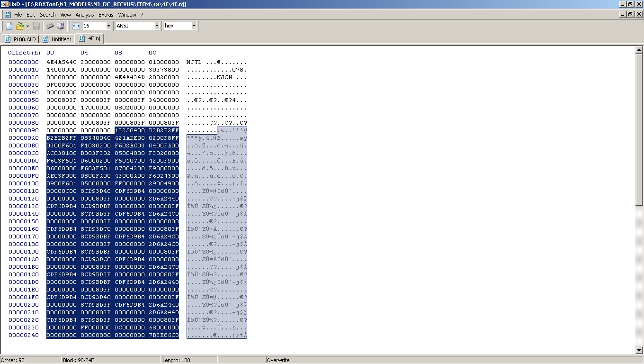Click offset row 00000000
Image resolution: width=644 pixels, height=364 pixels.
coord(24,62)
